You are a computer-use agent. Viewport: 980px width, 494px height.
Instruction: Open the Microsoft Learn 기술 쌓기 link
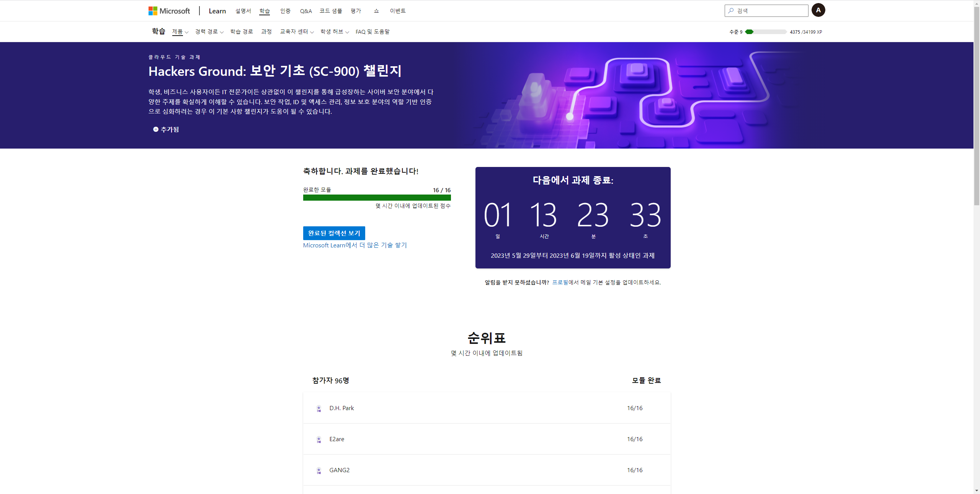pyautogui.click(x=354, y=245)
